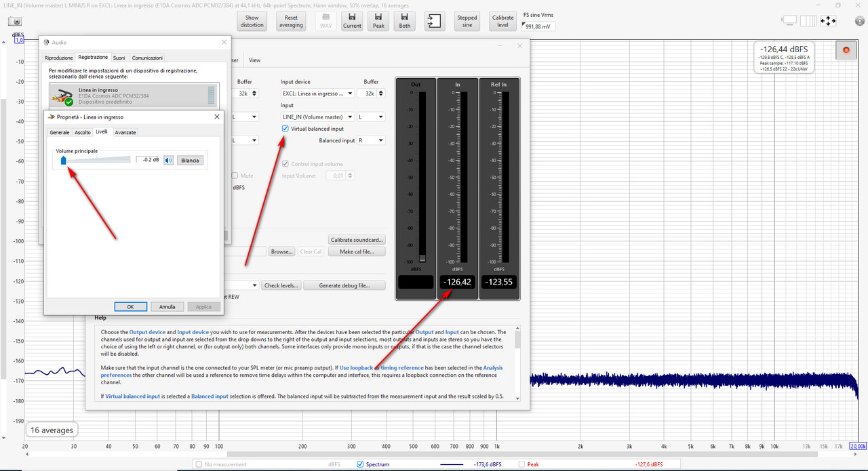Open the input channel L dropdown
This screenshot has width=868, height=471.
point(371,117)
